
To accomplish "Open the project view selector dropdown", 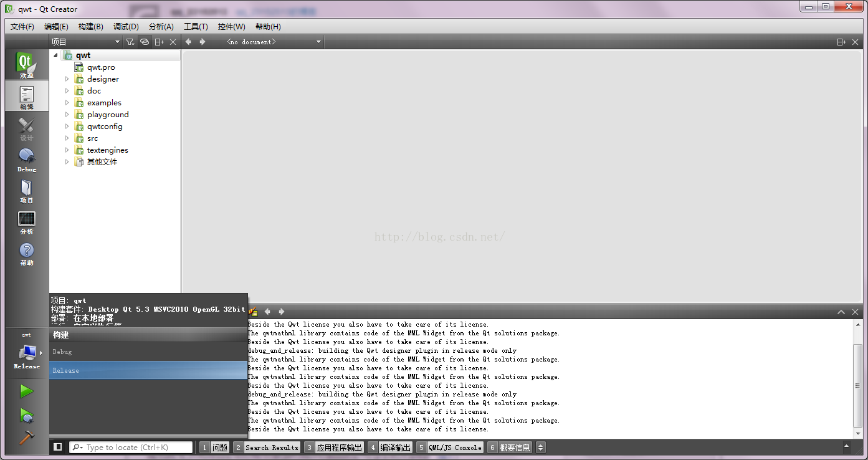I will point(85,42).
